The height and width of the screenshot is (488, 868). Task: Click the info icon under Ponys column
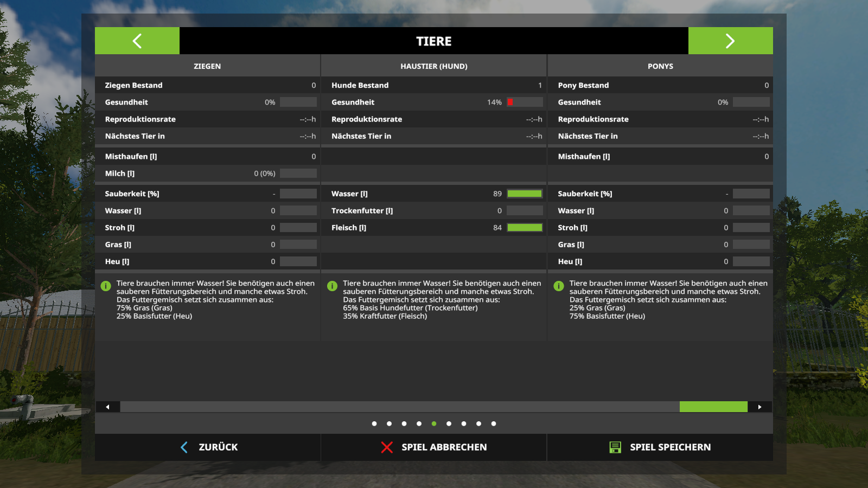point(558,286)
